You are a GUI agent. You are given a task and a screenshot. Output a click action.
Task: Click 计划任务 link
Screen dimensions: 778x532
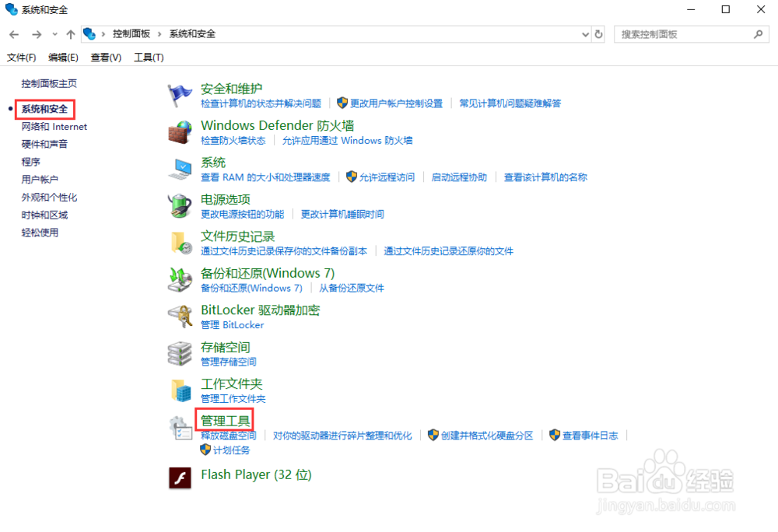(x=231, y=450)
